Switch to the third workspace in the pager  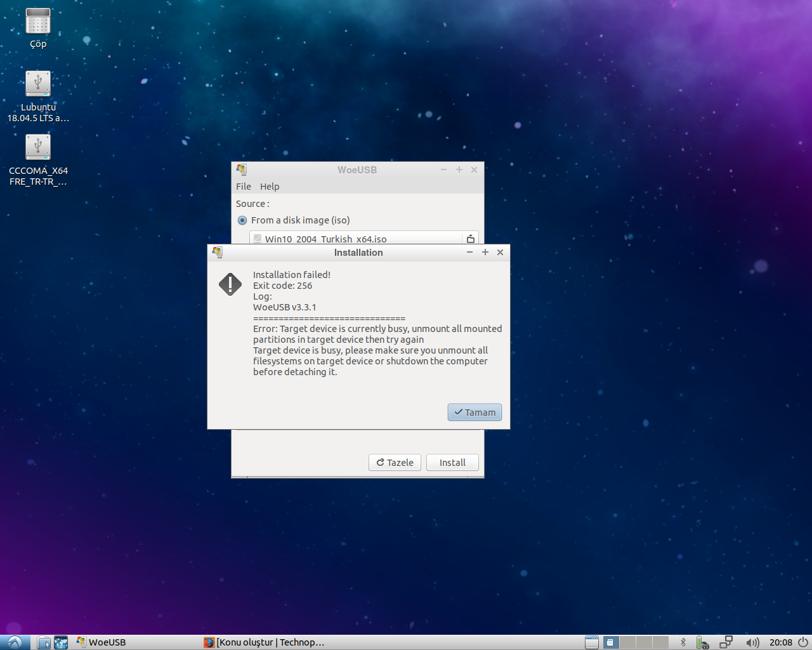[x=644, y=642]
